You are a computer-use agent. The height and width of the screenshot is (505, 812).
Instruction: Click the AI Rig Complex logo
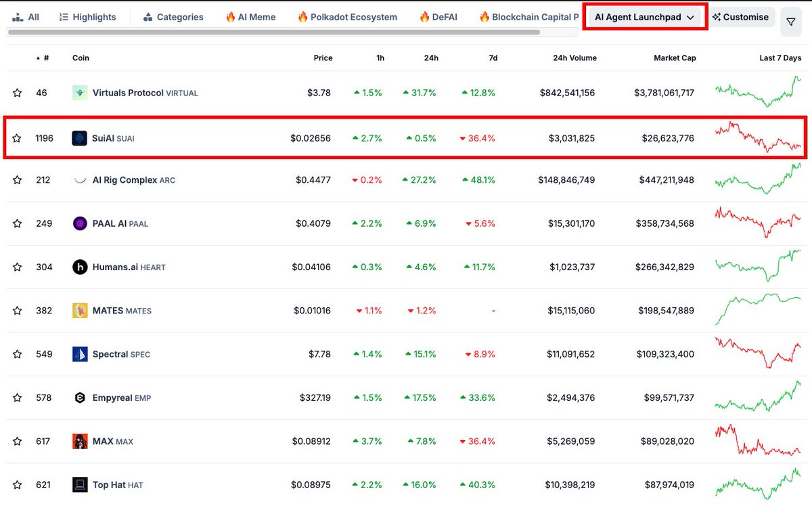(x=80, y=180)
